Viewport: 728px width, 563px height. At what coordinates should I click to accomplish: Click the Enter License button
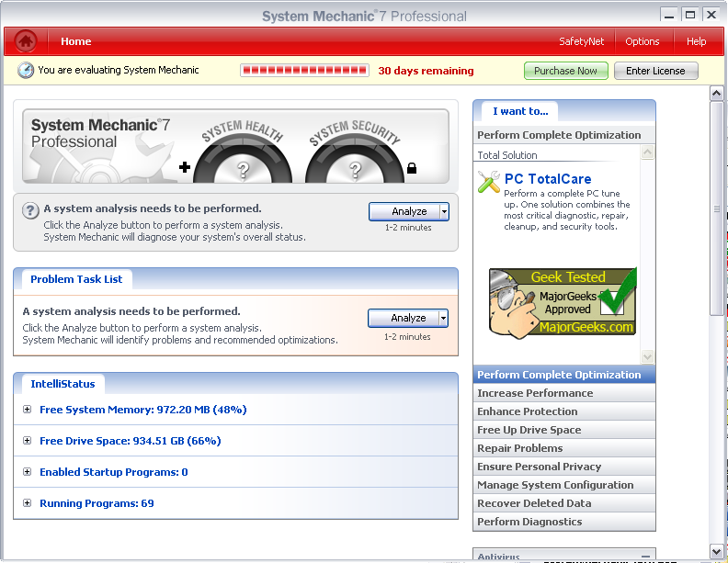click(655, 71)
